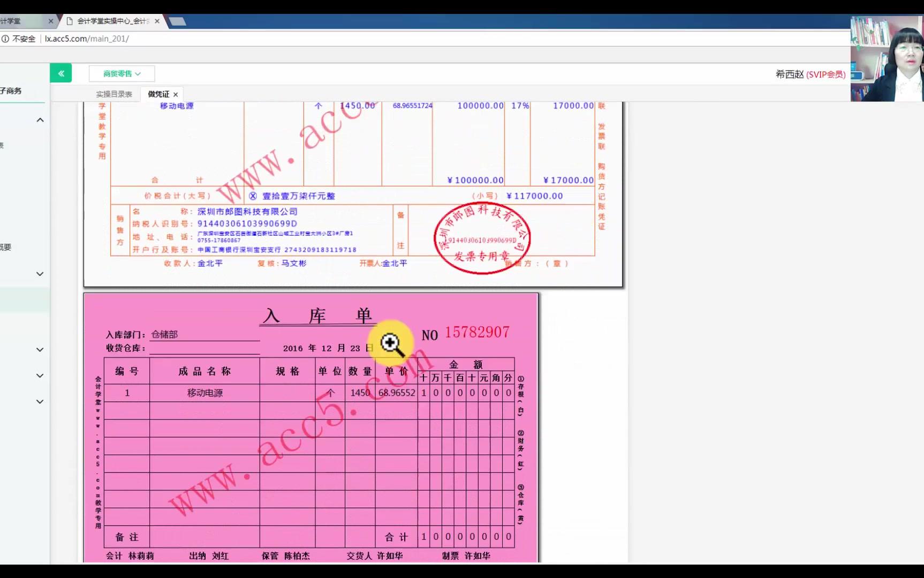Screen dimensions: 924x578
Task: Click the 成品名称 column header
Action: pos(205,371)
